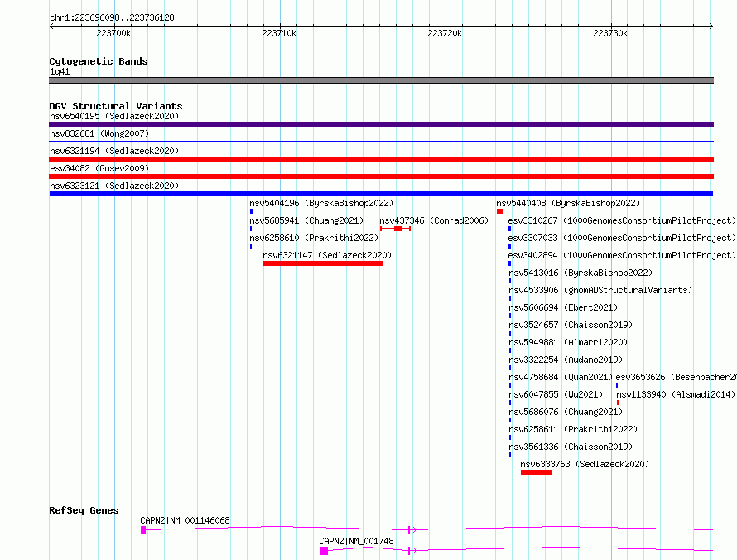The image size is (737, 560).
Task: Click the 223710k ruler position label
Action: click(x=279, y=33)
